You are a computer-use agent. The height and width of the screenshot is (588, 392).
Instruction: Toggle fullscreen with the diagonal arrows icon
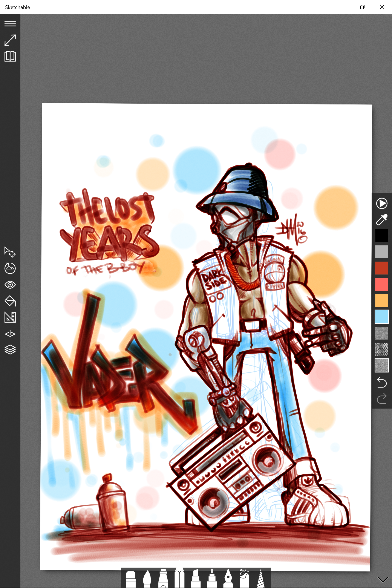10,40
